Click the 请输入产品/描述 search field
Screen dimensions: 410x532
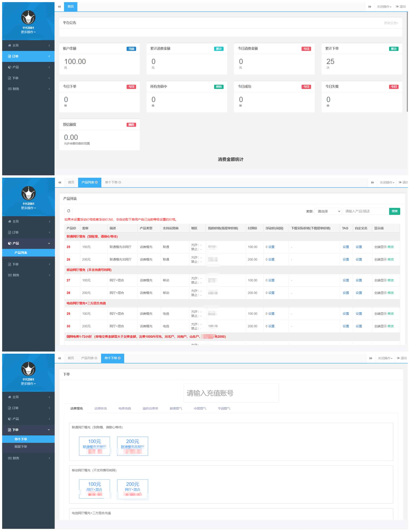[366, 211]
